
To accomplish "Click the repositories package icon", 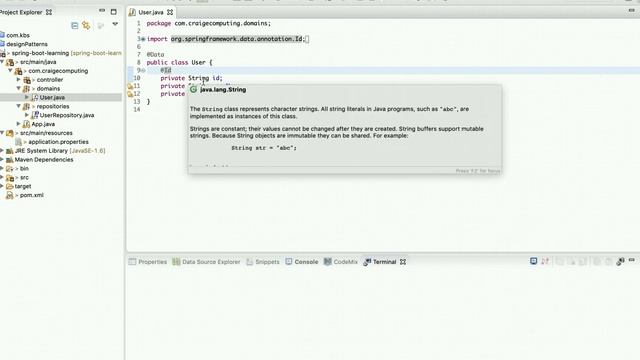I will click(x=26, y=107).
